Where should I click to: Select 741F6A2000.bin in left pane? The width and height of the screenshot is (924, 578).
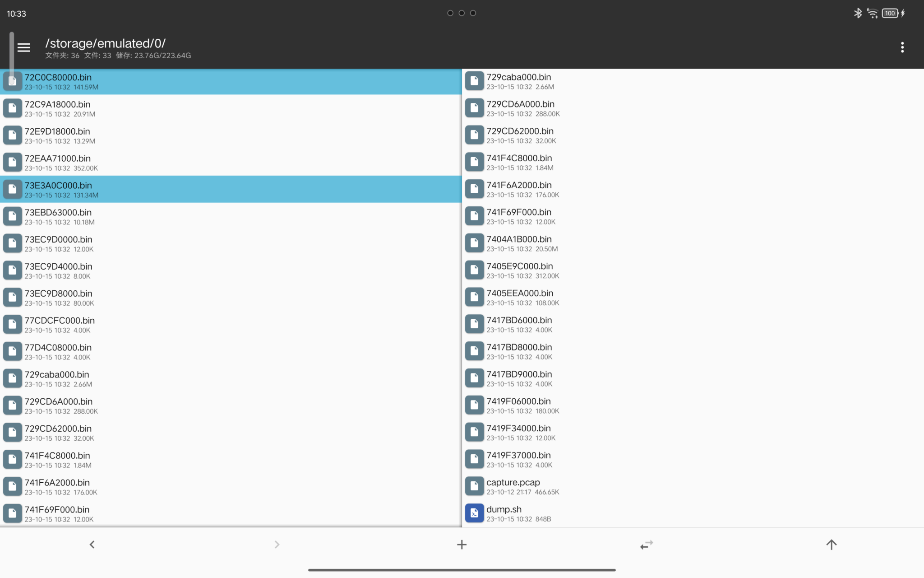231,486
